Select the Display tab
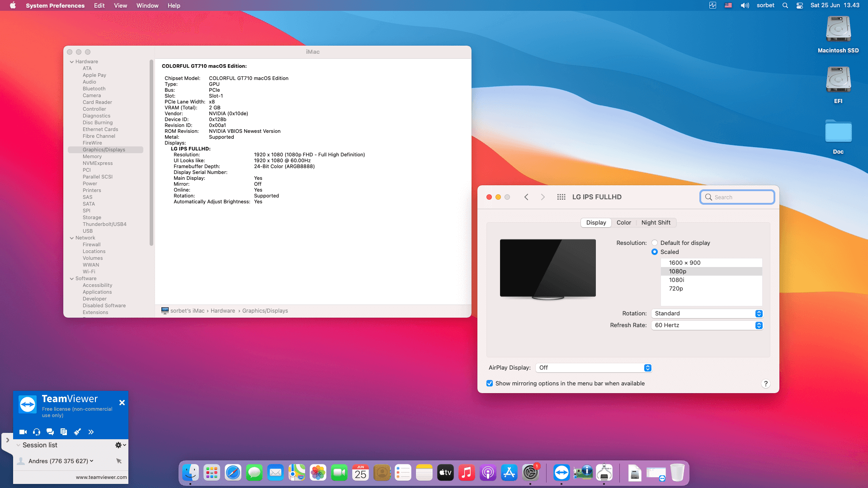Viewport: 868px width, 488px height. [596, 223]
